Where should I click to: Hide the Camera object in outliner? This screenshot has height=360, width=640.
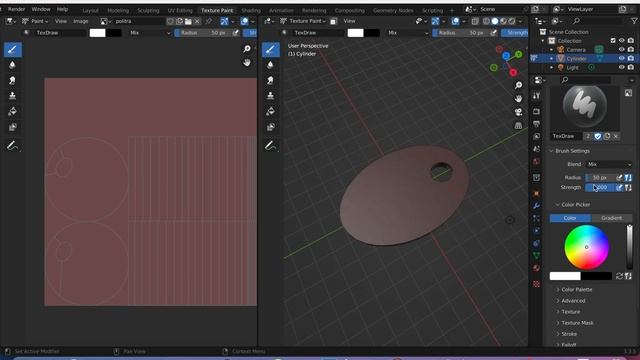click(621, 50)
